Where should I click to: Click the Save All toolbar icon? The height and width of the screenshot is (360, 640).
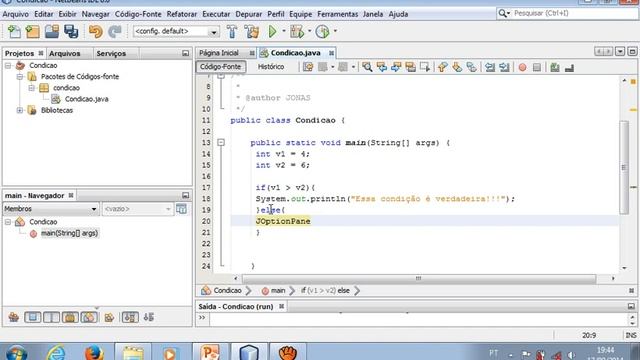(71, 31)
